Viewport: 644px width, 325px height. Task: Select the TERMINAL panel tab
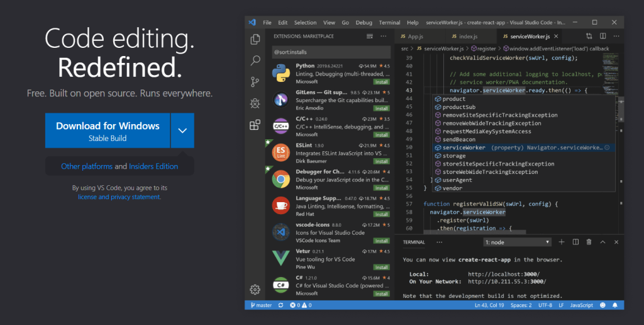click(414, 242)
